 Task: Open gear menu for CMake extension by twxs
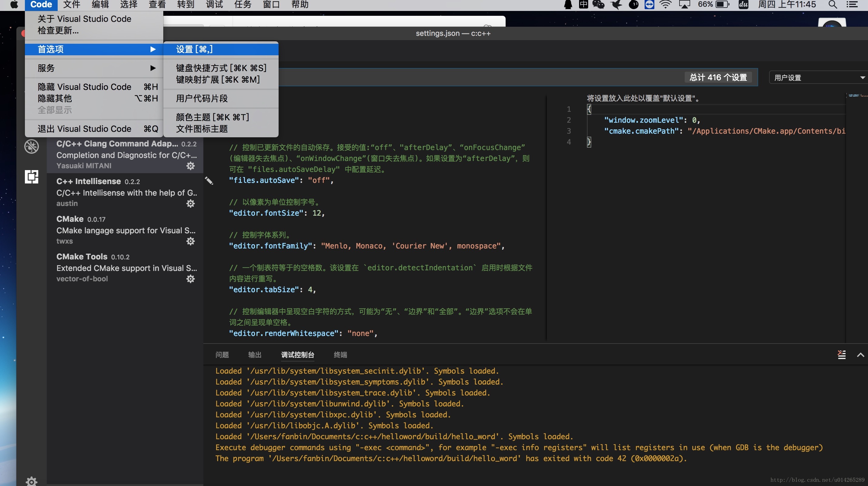pos(191,241)
